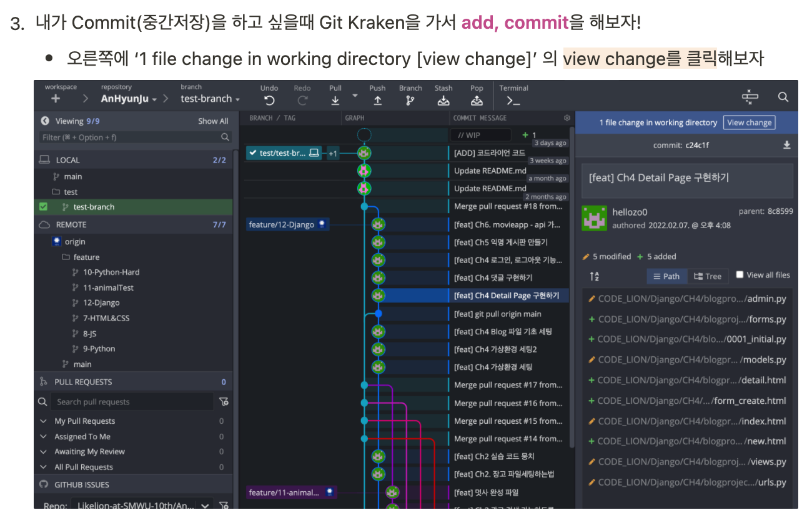Viewport: 812px width, 515px height.
Task: Collapse My Pull Requests section
Action: click(x=43, y=421)
